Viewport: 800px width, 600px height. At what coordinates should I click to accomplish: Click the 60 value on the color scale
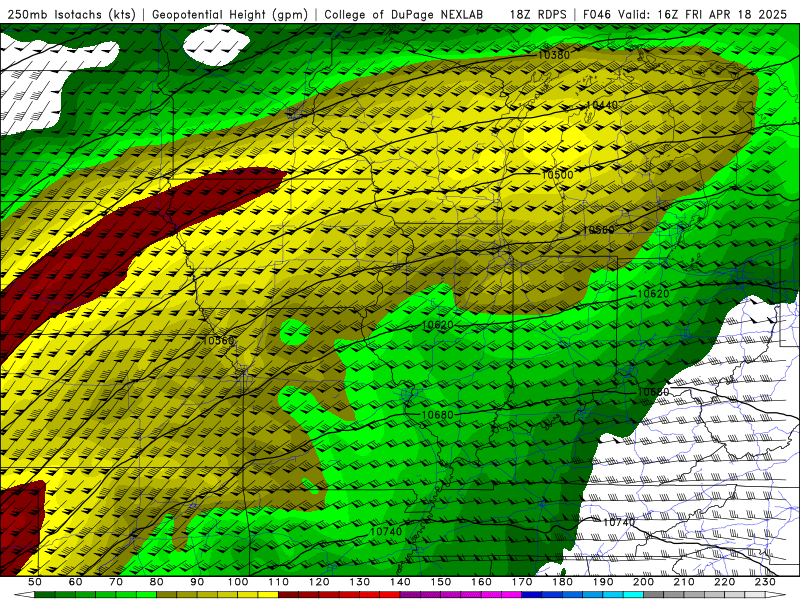coord(75,582)
